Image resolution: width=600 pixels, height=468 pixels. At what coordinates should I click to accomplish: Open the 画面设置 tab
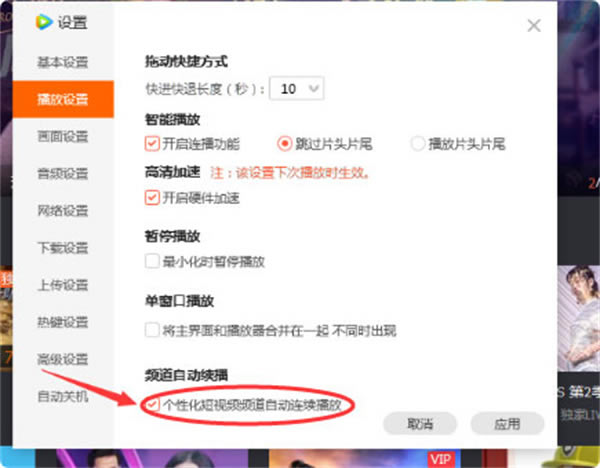coord(63,137)
